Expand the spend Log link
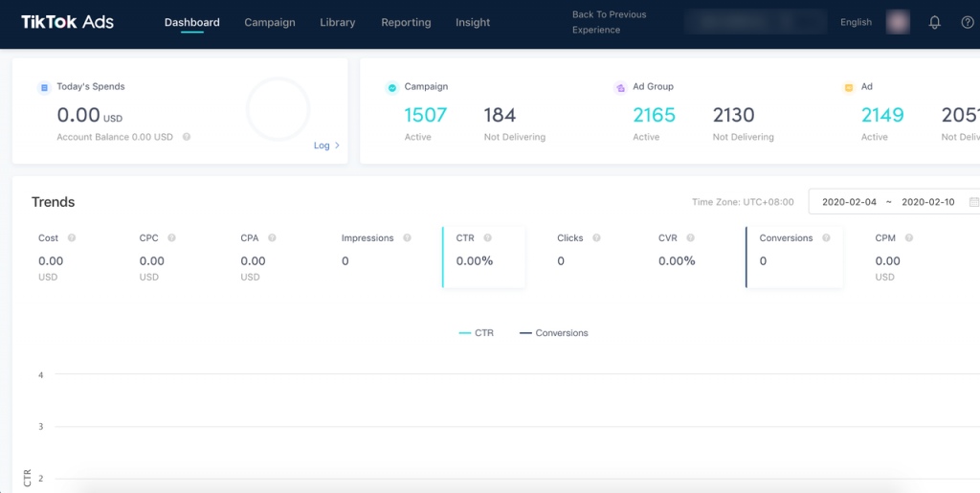980x493 pixels. point(326,146)
